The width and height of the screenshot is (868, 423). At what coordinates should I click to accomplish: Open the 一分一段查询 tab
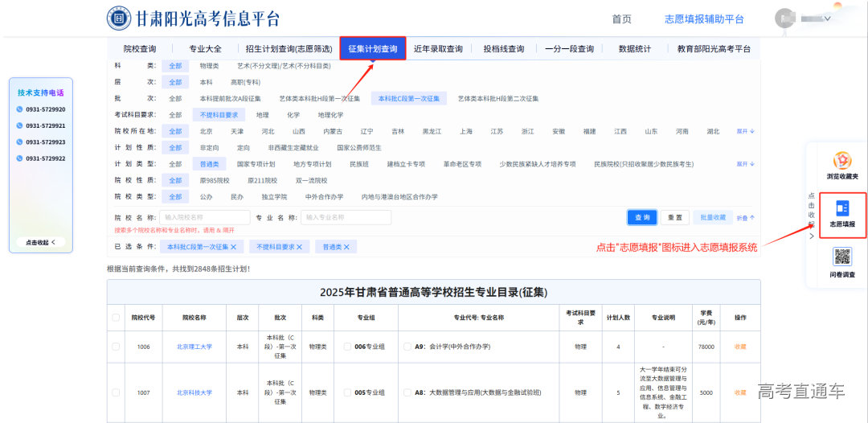click(569, 49)
